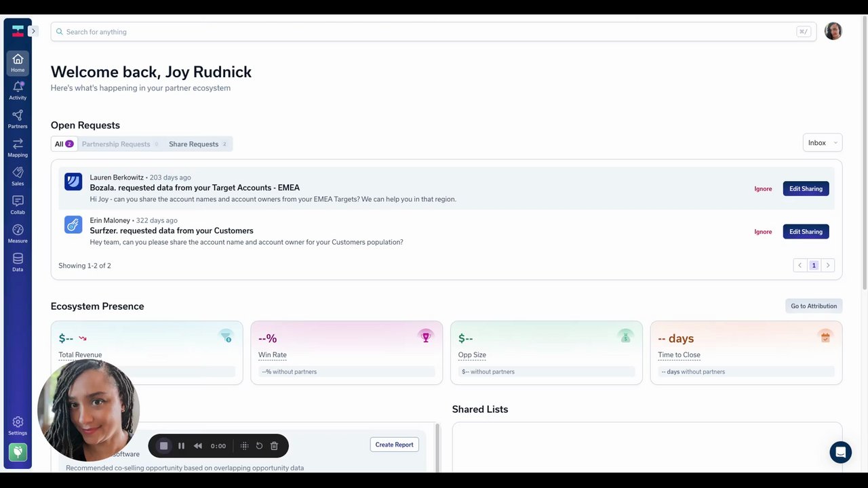Open the Measure section
Image resolution: width=868 pixels, height=488 pixels.
(x=18, y=234)
